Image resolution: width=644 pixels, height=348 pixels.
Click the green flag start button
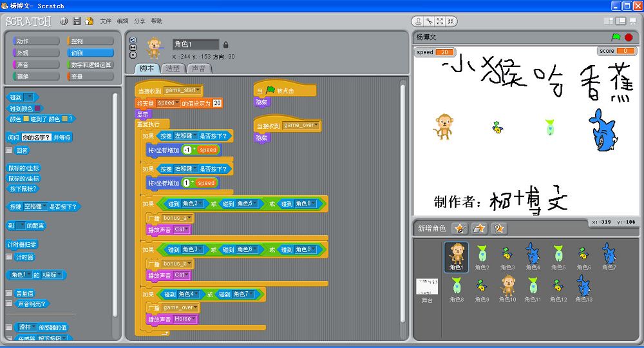[616, 37]
